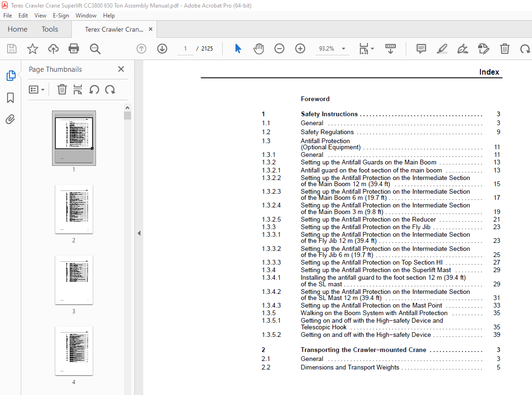Open the find text magnifier icon

(x=95, y=49)
